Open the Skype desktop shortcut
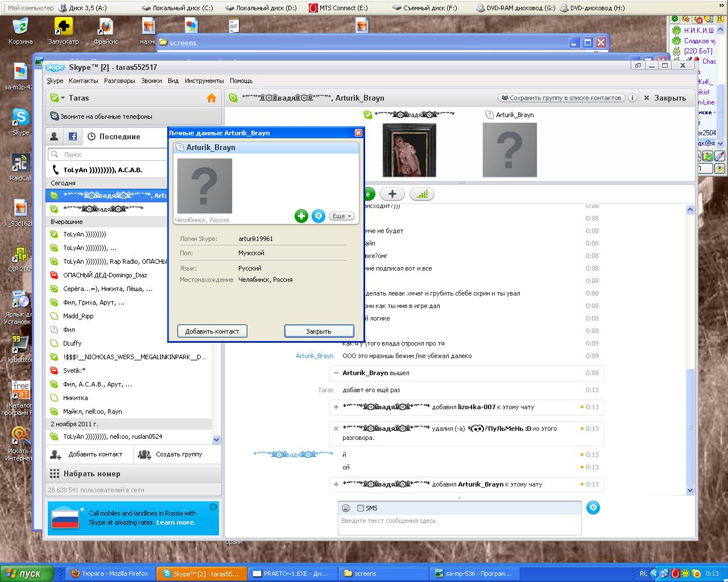Image resolution: width=728 pixels, height=582 pixels. 20,122
